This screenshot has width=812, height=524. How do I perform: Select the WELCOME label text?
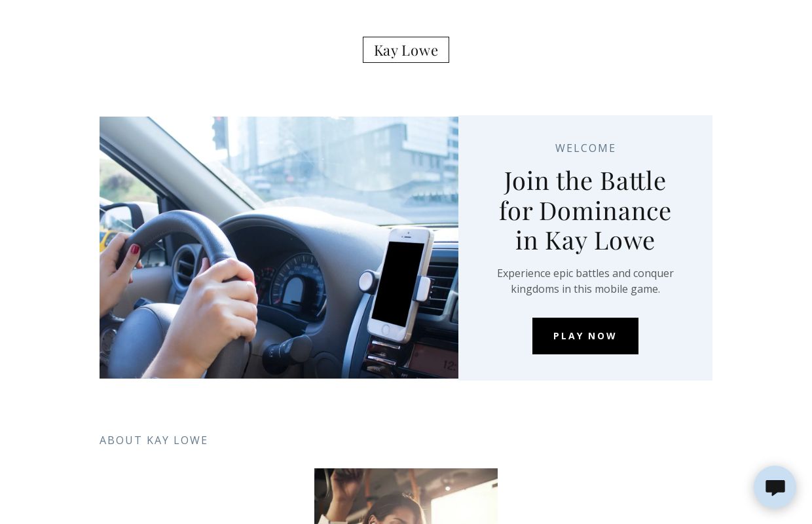click(x=585, y=148)
